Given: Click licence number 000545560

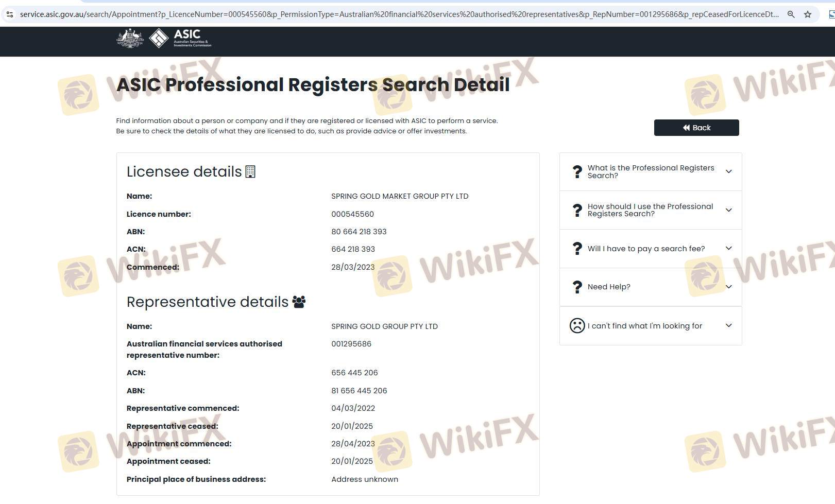Looking at the screenshot, I should point(352,214).
